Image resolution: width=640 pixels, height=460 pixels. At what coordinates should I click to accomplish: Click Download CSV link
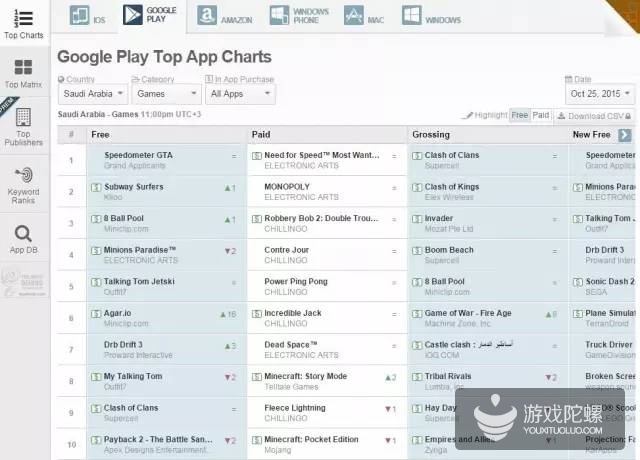coord(596,116)
